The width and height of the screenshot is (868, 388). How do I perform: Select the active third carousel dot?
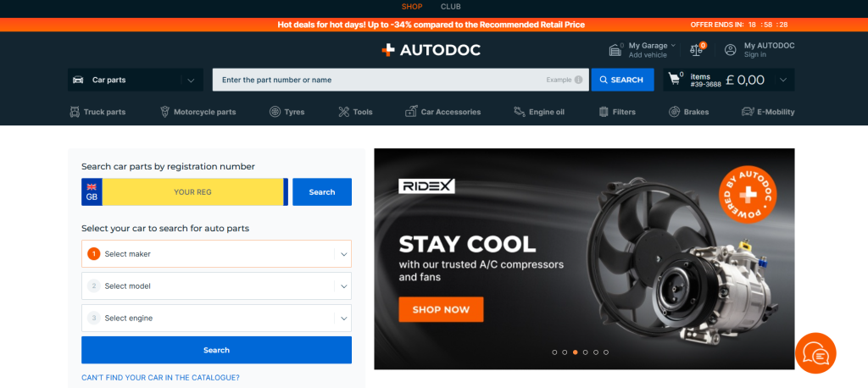[576, 352]
